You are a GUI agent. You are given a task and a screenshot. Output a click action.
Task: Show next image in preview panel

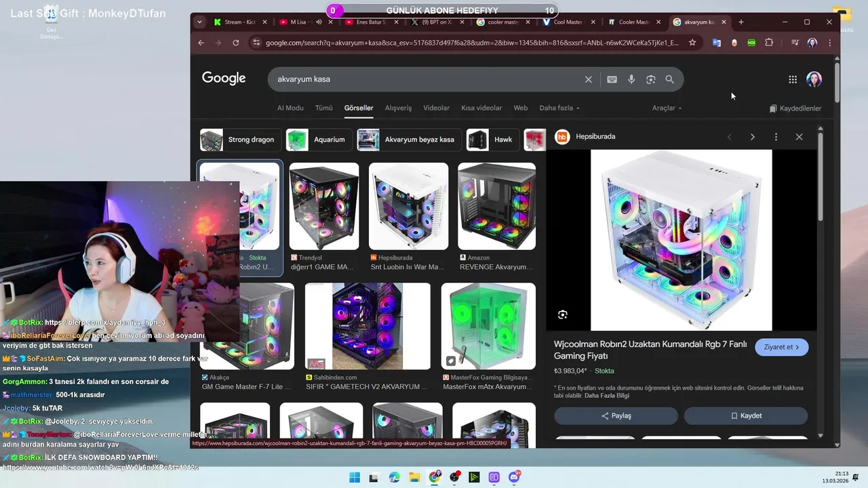tap(752, 137)
